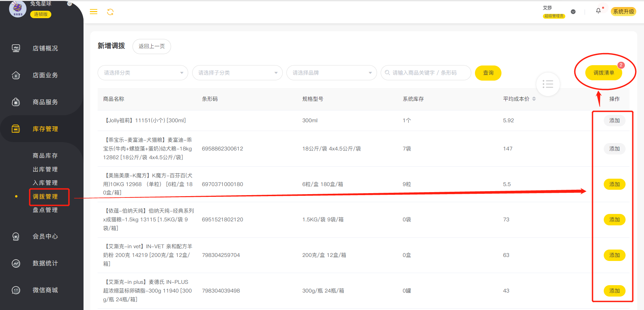
Task: Open 盘点管理 submenu
Action: (45, 210)
